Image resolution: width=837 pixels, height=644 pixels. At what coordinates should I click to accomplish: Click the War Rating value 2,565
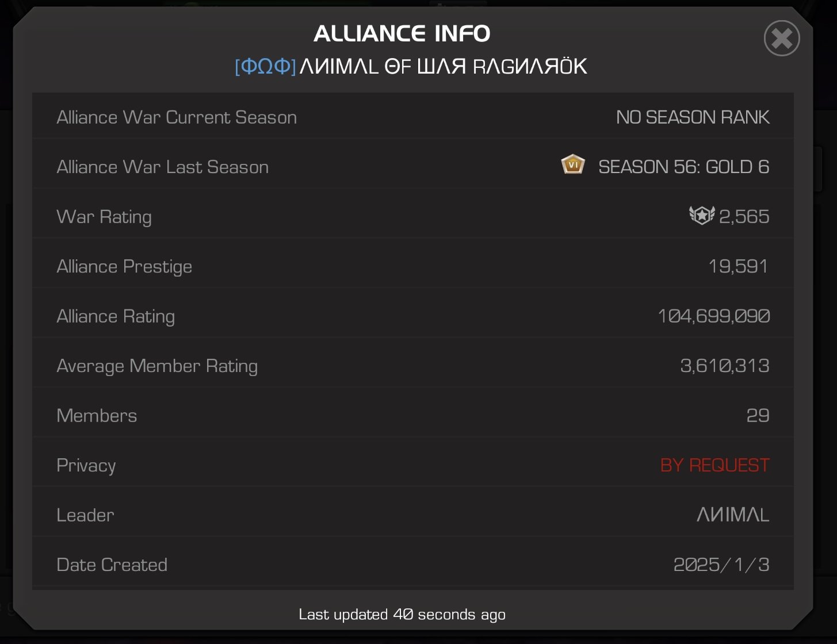(744, 217)
